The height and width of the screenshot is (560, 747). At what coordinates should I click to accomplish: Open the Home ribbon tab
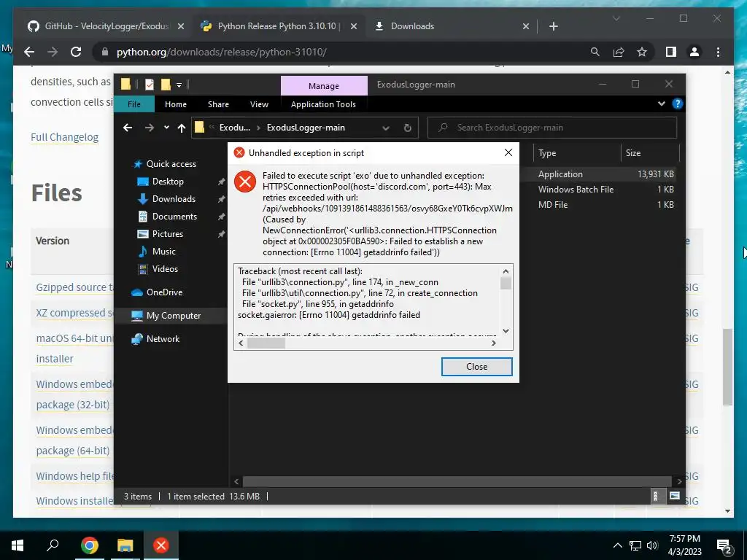point(176,104)
